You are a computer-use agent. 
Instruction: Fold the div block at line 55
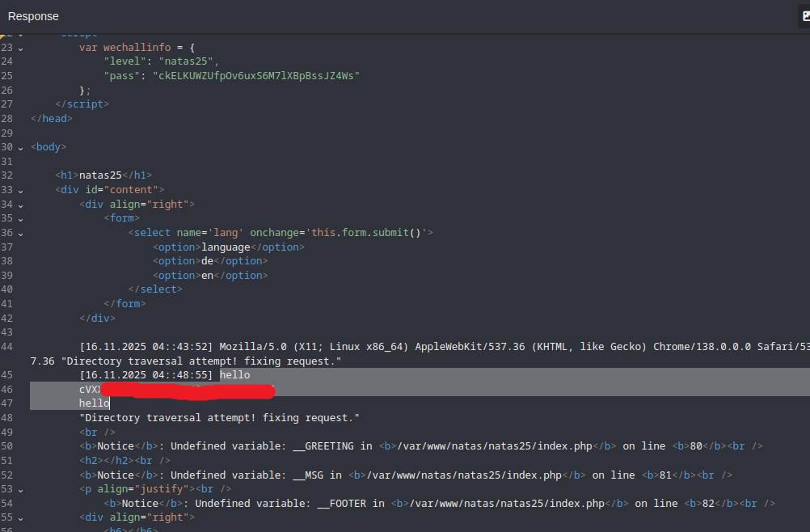[x=20, y=517]
